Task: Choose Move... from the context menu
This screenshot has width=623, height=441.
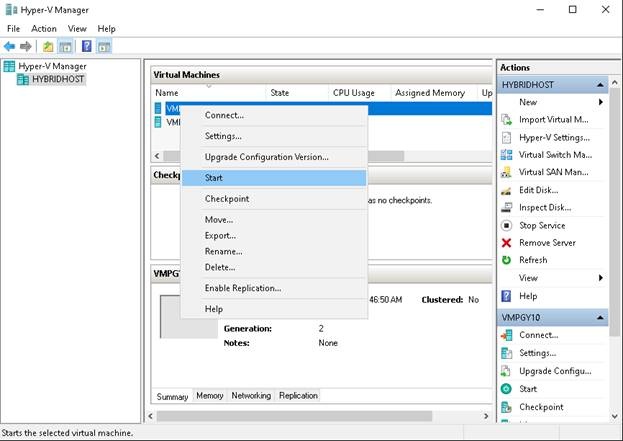Action: pos(274,220)
